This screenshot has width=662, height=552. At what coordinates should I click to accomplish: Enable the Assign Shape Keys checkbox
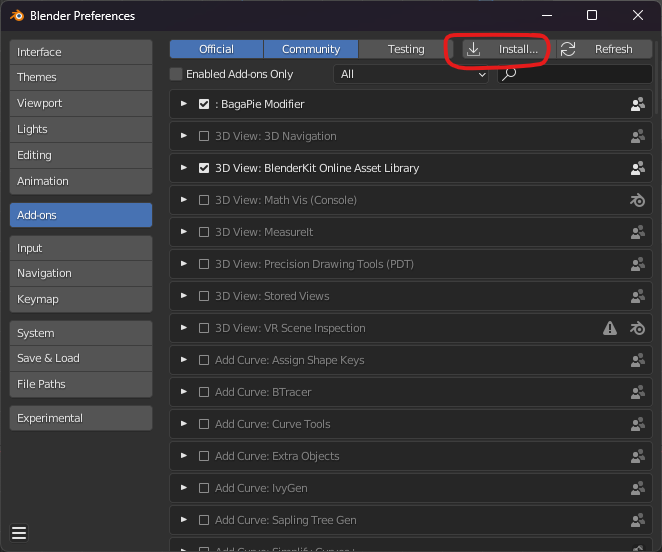pyautogui.click(x=204, y=360)
